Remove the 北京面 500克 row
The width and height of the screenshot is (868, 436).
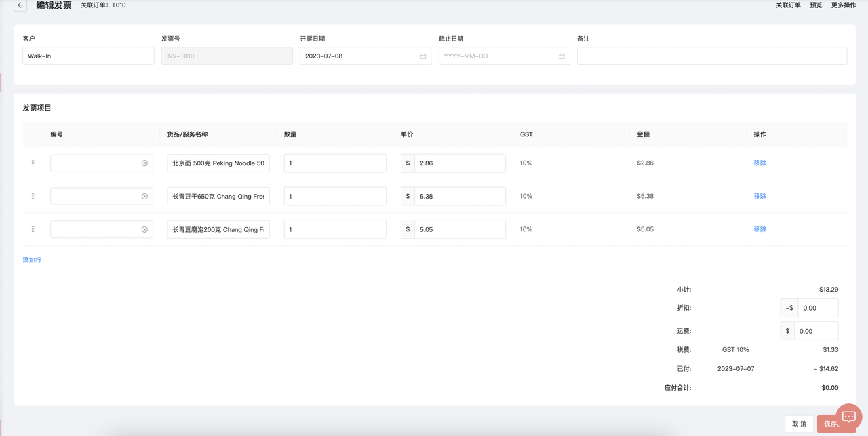click(x=759, y=163)
